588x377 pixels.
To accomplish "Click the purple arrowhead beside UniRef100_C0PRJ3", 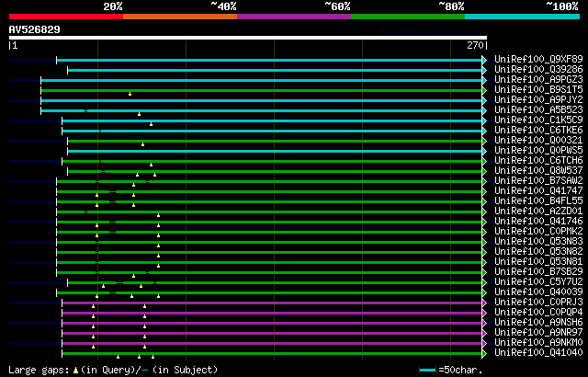I will click(484, 302).
